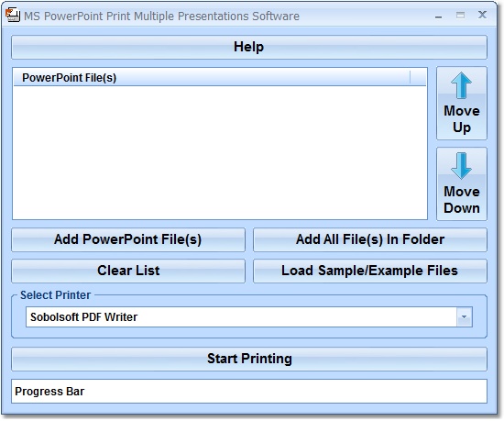
Task: Expand the Select Printer dropdown arrow
Action: [465, 316]
